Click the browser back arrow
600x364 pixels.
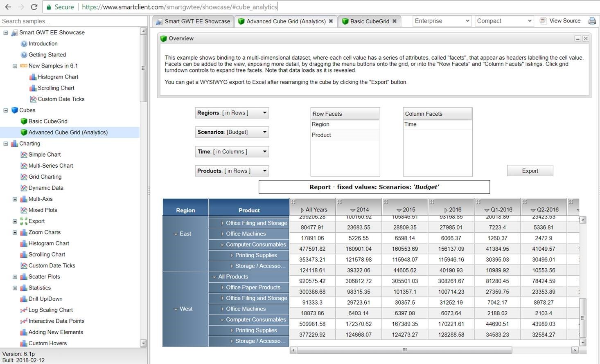coord(8,7)
